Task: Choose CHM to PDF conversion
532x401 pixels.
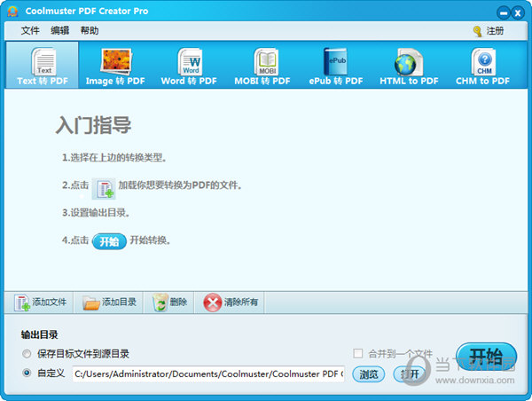Action: [x=482, y=66]
